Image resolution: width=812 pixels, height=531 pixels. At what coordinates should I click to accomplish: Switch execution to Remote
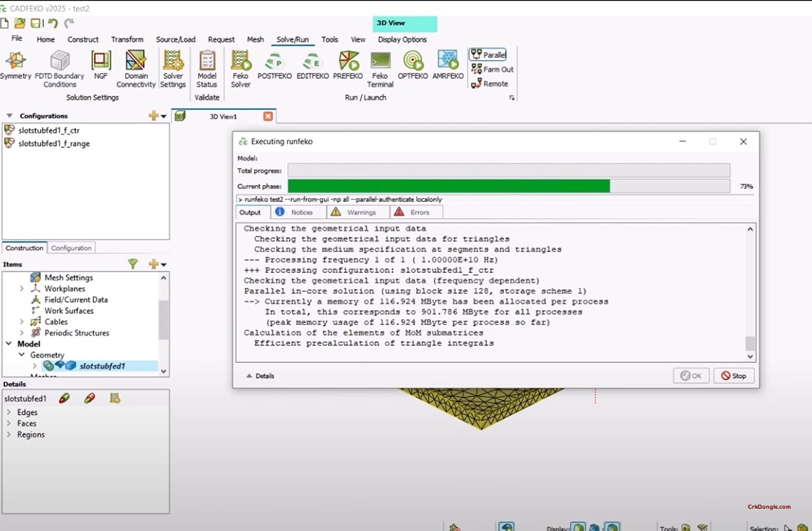489,83
